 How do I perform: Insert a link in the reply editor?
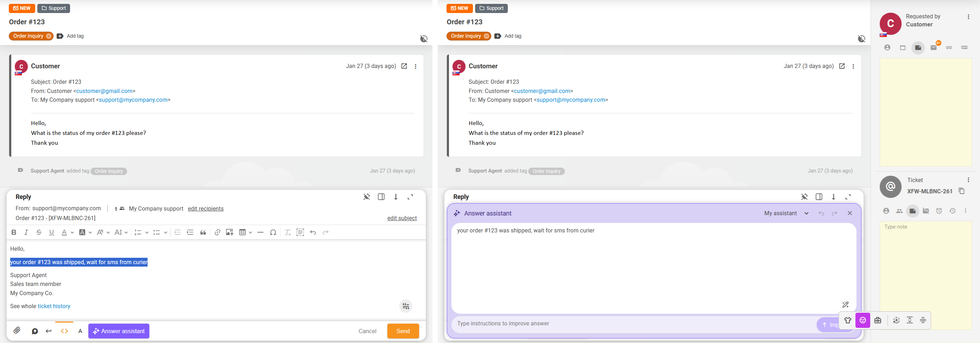pos(217,232)
